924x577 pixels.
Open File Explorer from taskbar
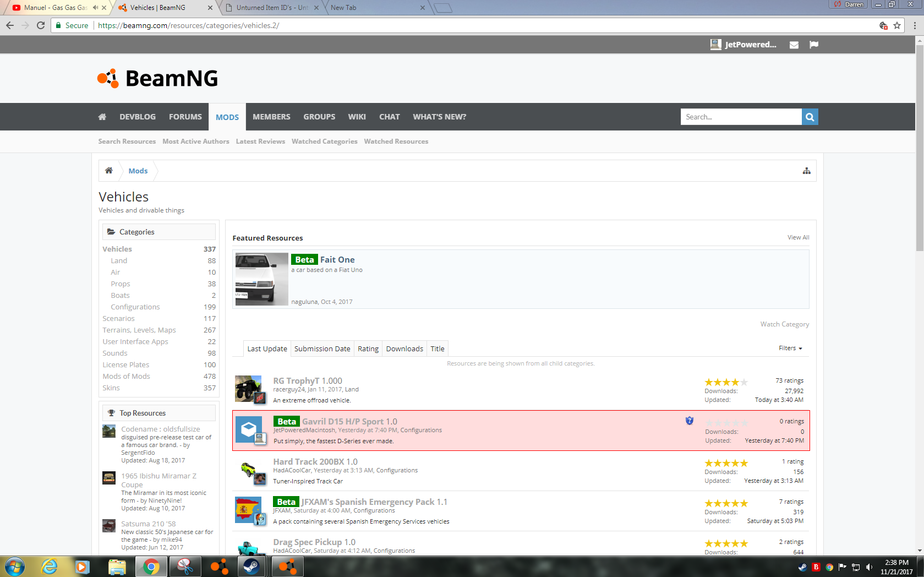(117, 567)
